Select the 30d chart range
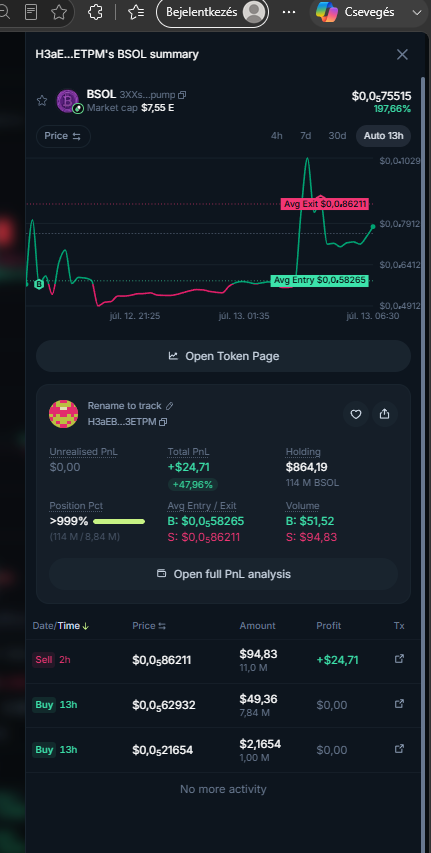This screenshot has height=853, width=431. [x=337, y=136]
